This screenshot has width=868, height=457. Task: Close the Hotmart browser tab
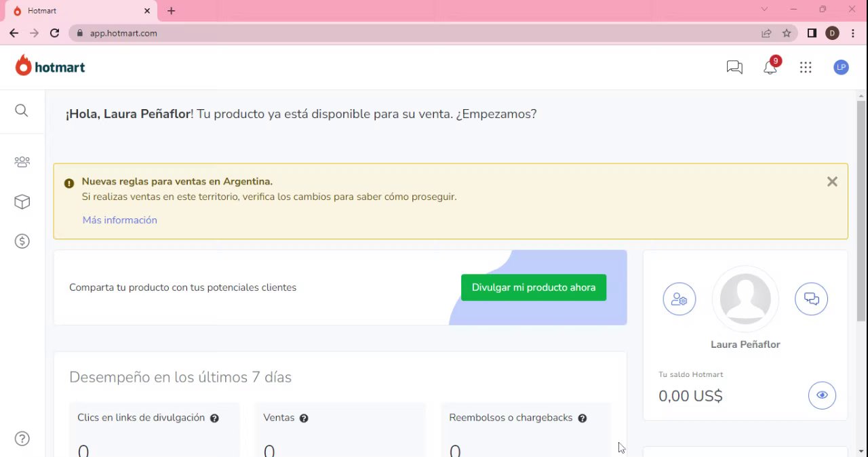(148, 11)
